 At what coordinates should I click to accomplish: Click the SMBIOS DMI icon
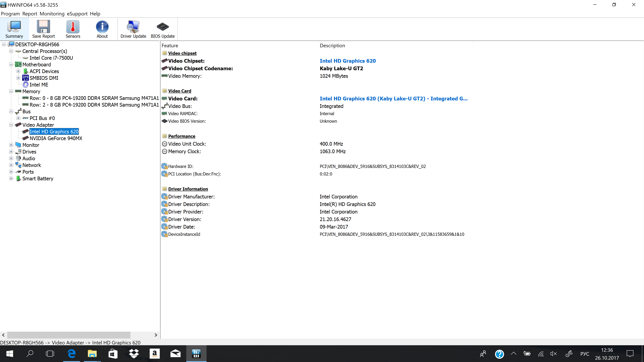click(26, 78)
